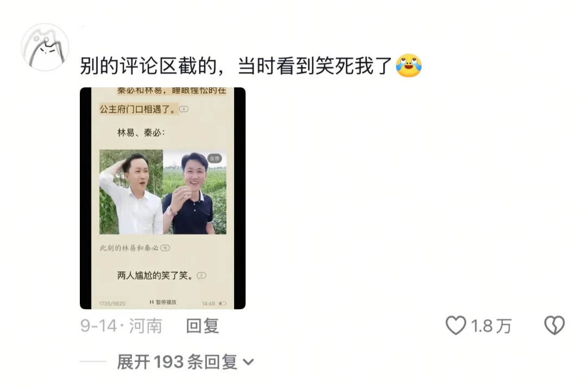Image resolution: width=588 pixels, height=387 pixels.
Task: Tap the "2" bubble after 两人尴尬的笑了笑
Action: [x=201, y=276]
